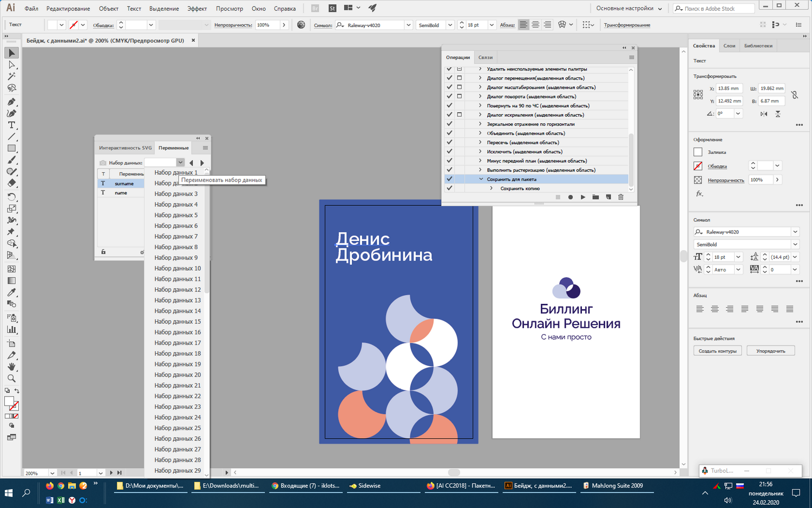Toggle dialog box for Диалог искривления
Image resolution: width=812 pixels, height=508 pixels.
click(x=460, y=115)
